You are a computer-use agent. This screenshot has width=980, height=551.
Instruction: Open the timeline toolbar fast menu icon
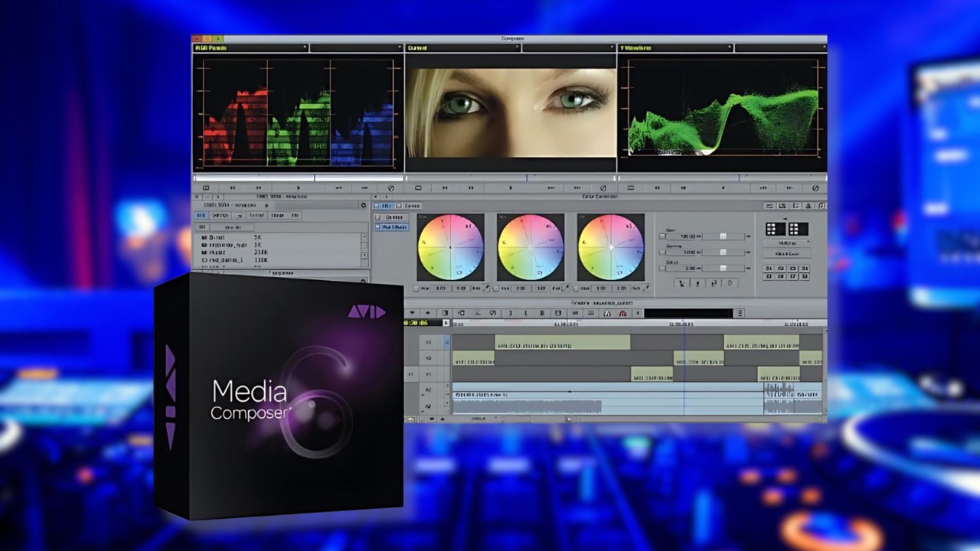pos(740,313)
